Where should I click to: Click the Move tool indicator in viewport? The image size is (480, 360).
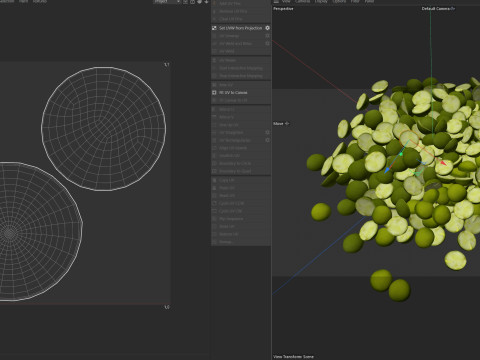click(x=281, y=124)
